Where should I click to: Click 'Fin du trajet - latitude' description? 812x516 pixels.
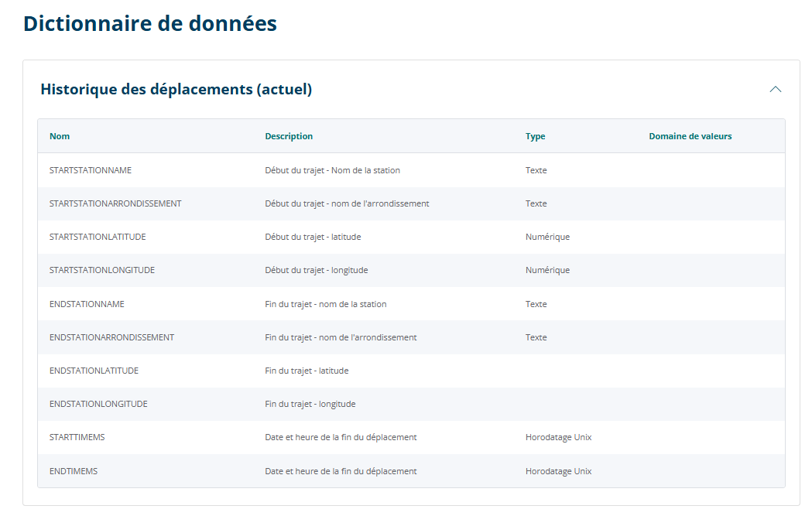pos(307,371)
